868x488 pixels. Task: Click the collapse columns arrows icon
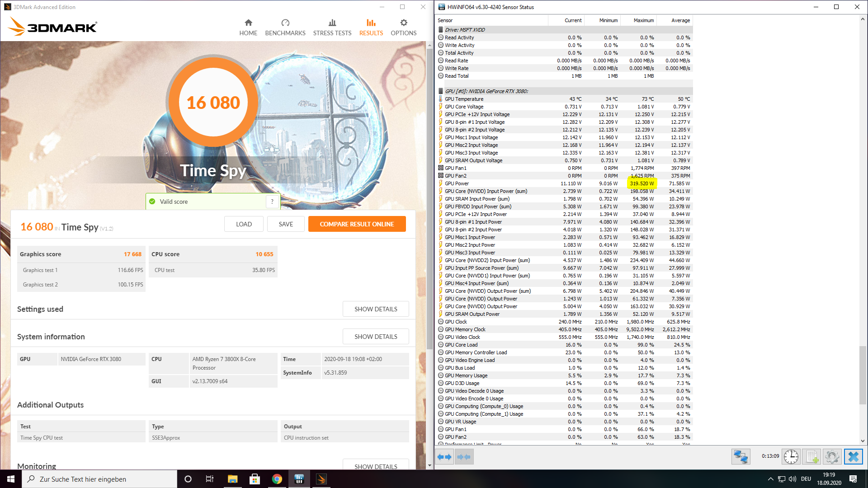[x=464, y=457]
